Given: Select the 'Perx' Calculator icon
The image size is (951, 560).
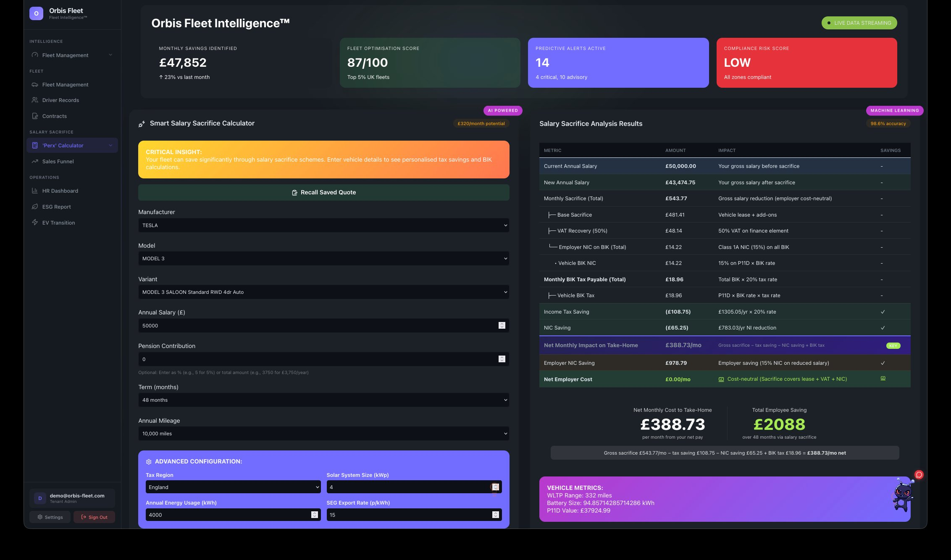Looking at the screenshot, I should [x=35, y=145].
